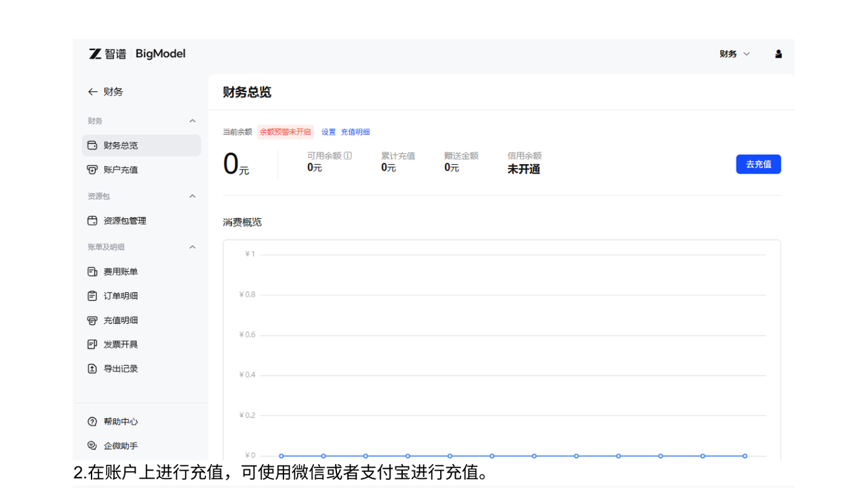Select the 充值明细 sidebar icon
The image size is (868, 488).
(92, 320)
